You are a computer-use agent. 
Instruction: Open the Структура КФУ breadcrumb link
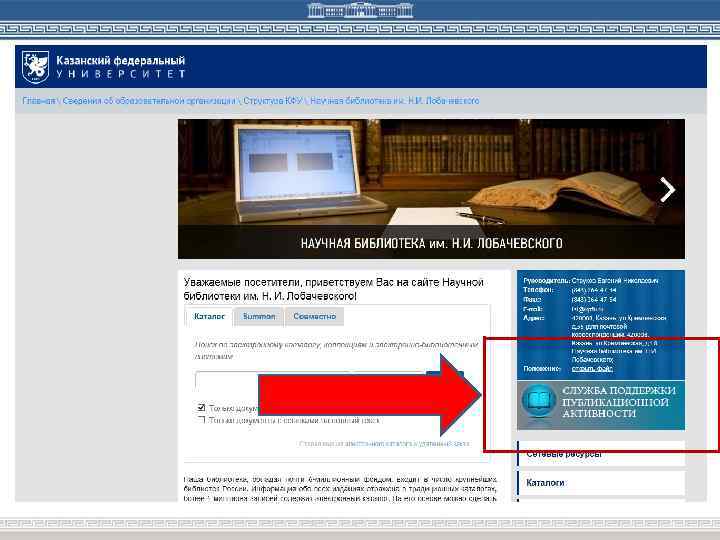(273, 101)
